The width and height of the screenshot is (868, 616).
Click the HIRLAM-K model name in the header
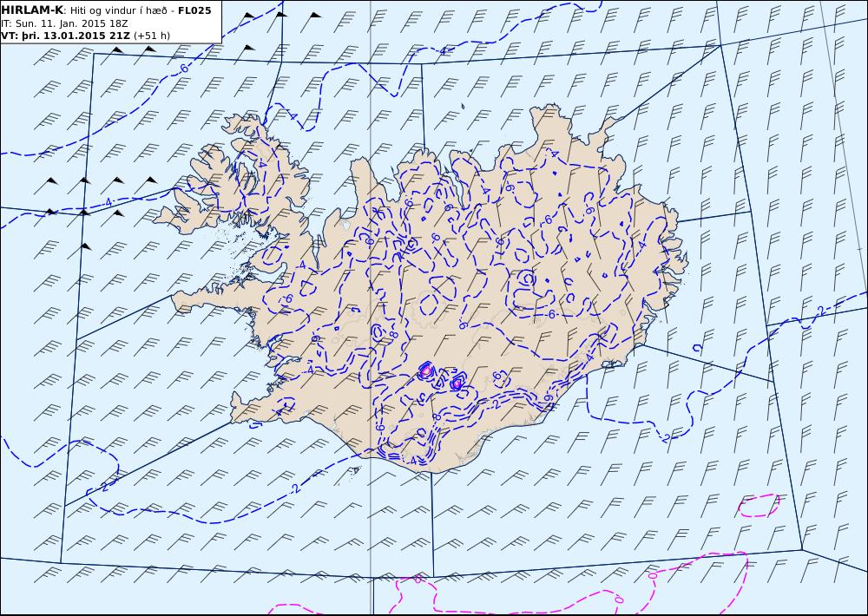32,10
